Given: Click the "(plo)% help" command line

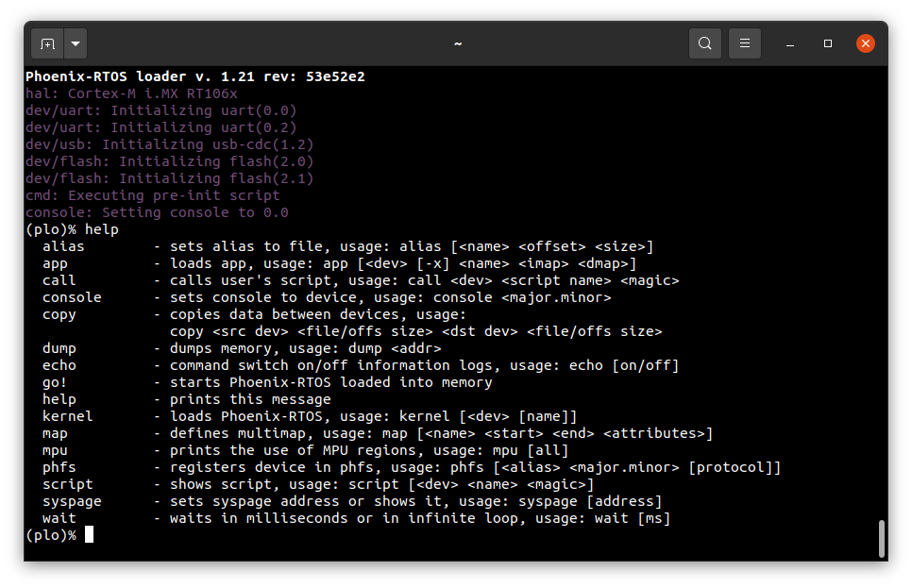Looking at the screenshot, I should pos(72,229).
